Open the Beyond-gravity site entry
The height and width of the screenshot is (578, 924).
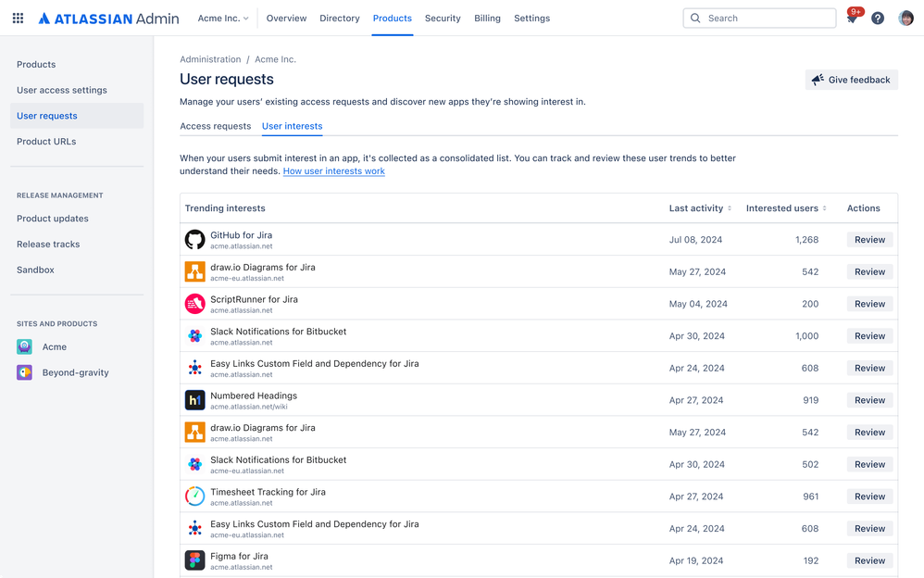75,372
